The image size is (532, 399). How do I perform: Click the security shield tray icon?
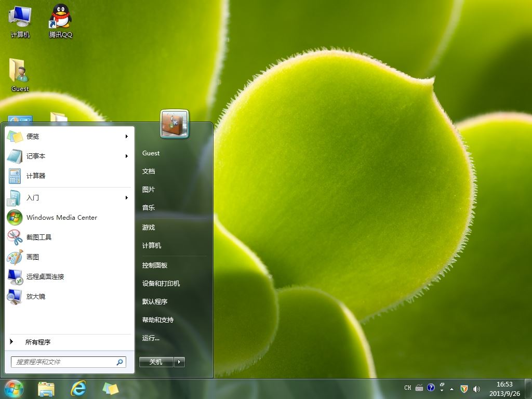point(464,389)
